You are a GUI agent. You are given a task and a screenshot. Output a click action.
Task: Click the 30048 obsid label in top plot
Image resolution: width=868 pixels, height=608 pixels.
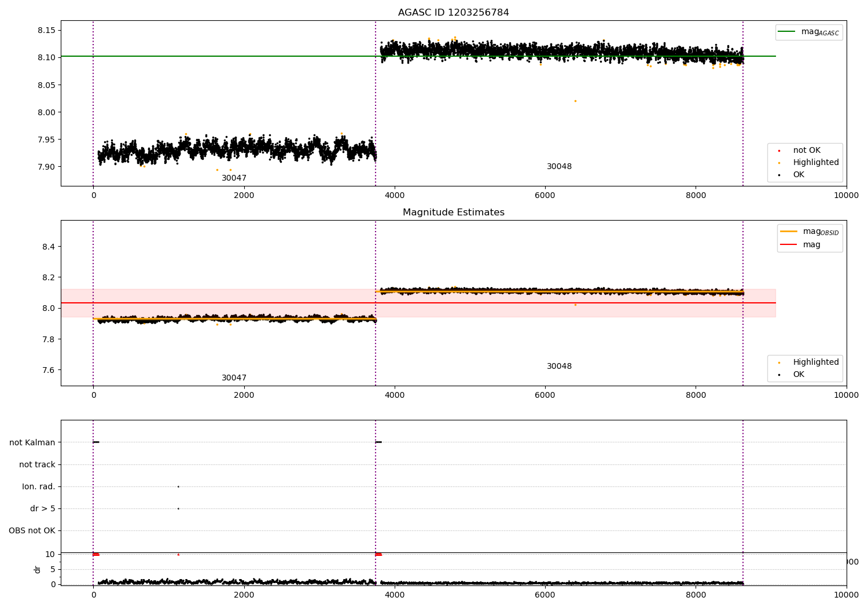click(559, 167)
